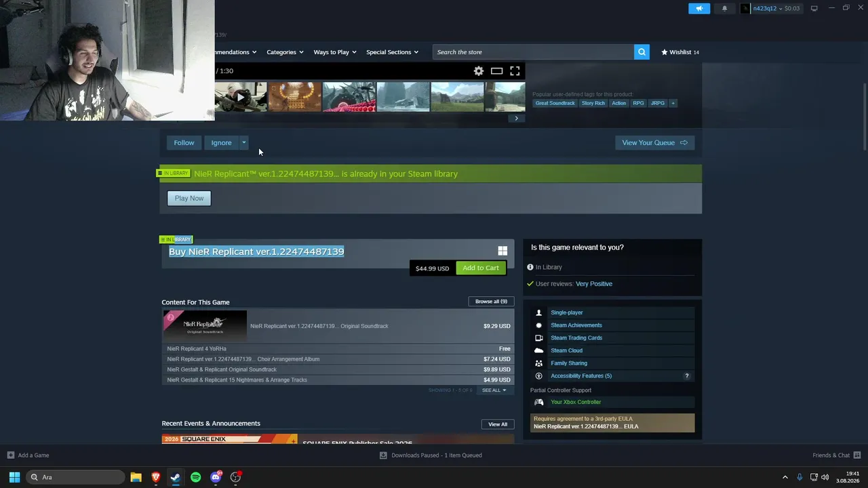Viewport: 868px width, 488px height.
Task: Open NieR Gestalt & Replicant Original Soundtrack row
Action: pyautogui.click(x=338, y=369)
